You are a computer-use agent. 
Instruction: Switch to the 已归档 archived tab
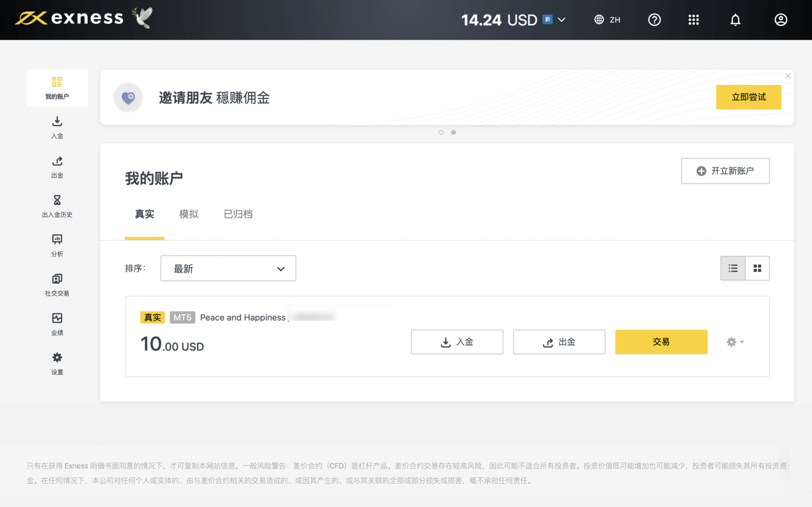pyautogui.click(x=238, y=214)
